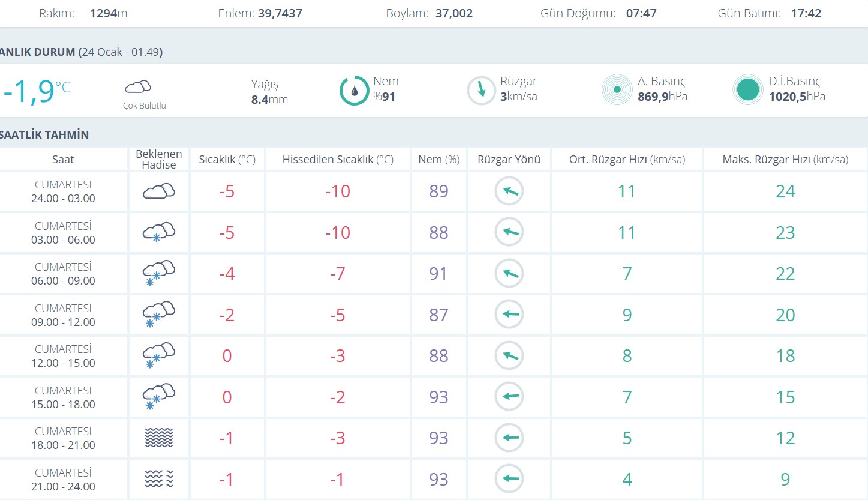Click the snow icon for 12.00 - 15.00

(158, 356)
